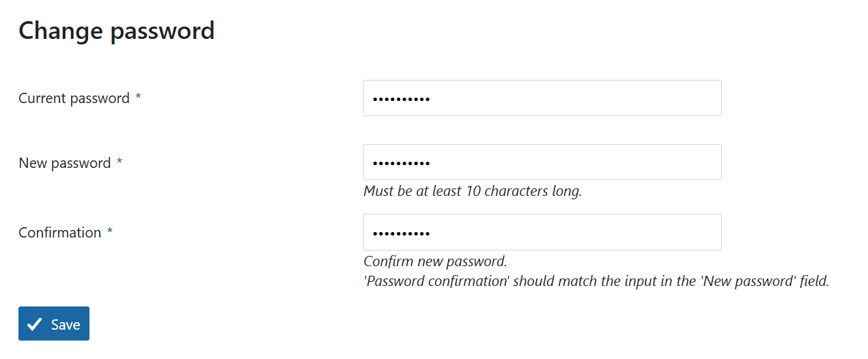Viewport: 868px width, 359px height.
Task: Click the masked dots in Current password field
Action: click(401, 100)
